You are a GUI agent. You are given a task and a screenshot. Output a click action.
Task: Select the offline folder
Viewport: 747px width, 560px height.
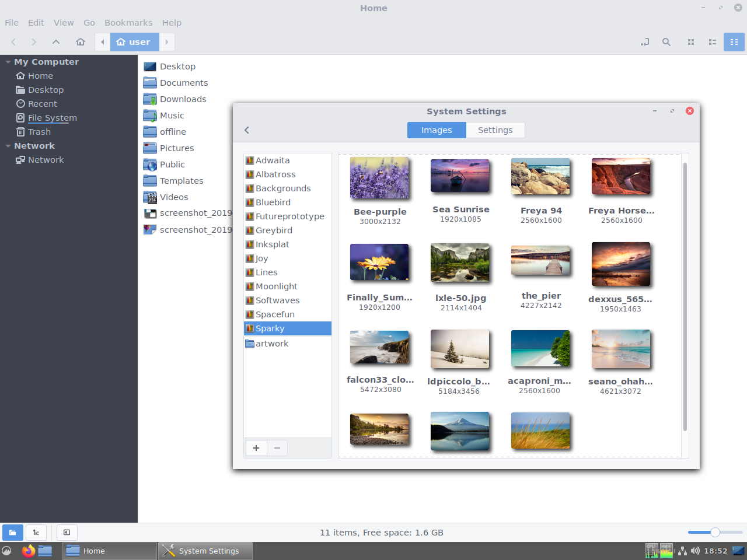coord(166,132)
